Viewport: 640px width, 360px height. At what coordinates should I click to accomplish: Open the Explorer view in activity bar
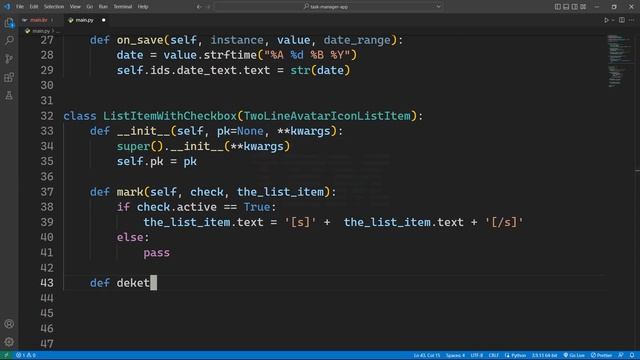click(9, 23)
